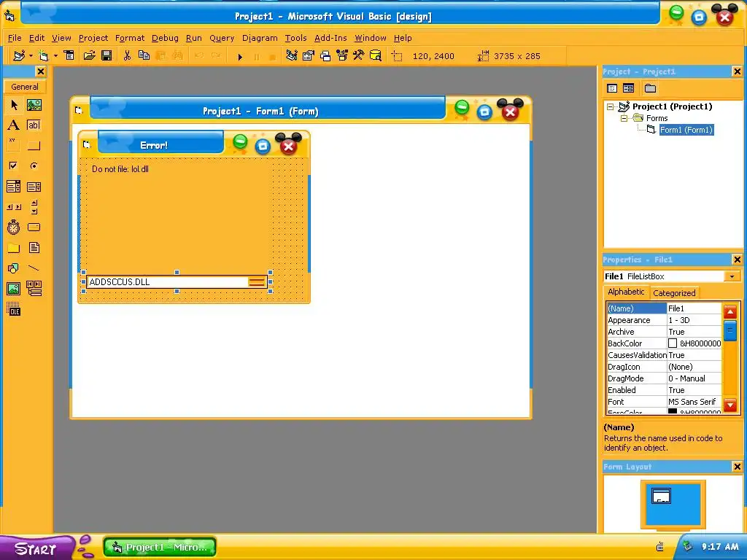Select the Pointer tool in the toolbox
Viewport: 747px width, 560px height.
pyautogui.click(x=14, y=105)
